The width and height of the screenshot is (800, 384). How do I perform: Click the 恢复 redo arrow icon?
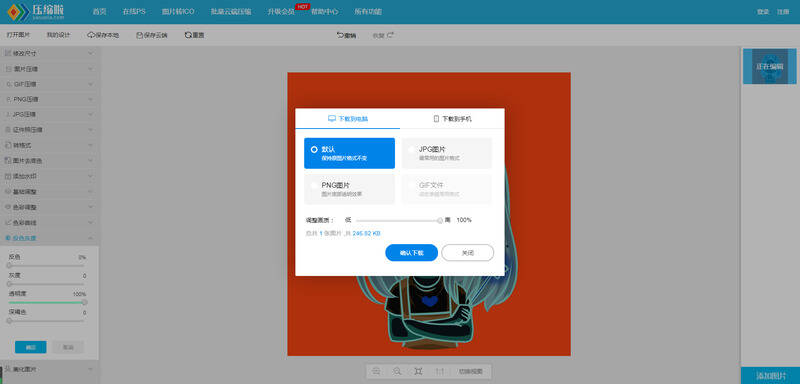click(390, 35)
